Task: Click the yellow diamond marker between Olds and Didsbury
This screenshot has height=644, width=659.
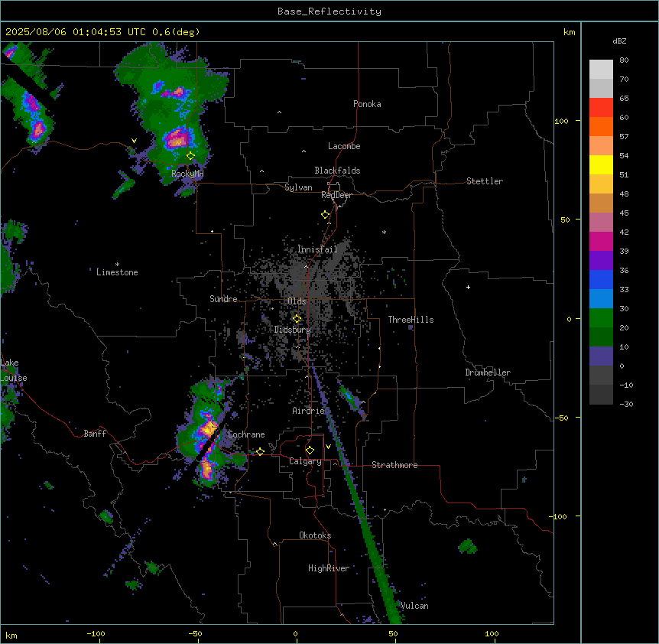Action: point(297,319)
